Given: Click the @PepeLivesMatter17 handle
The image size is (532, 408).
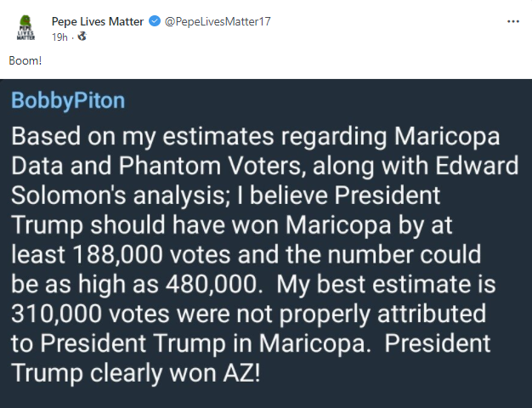Looking at the screenshot, I should pyautogui.click(x=217, y=21).
